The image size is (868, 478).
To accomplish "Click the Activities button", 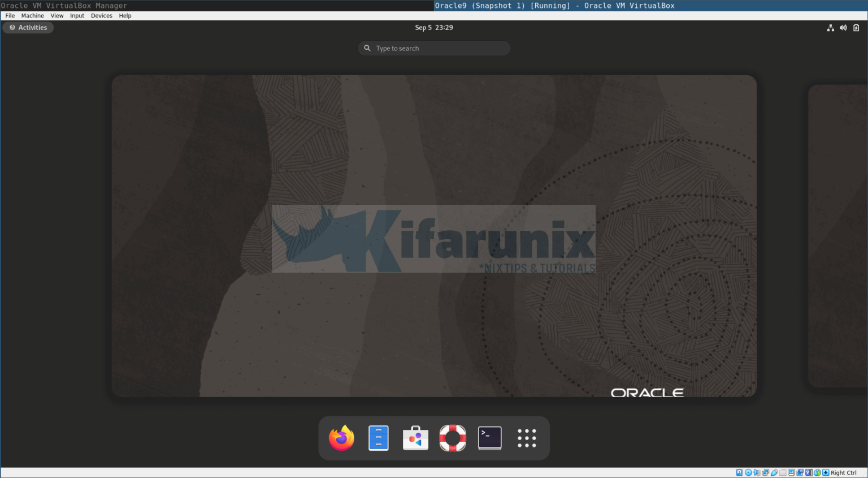I will coord(28,28).
